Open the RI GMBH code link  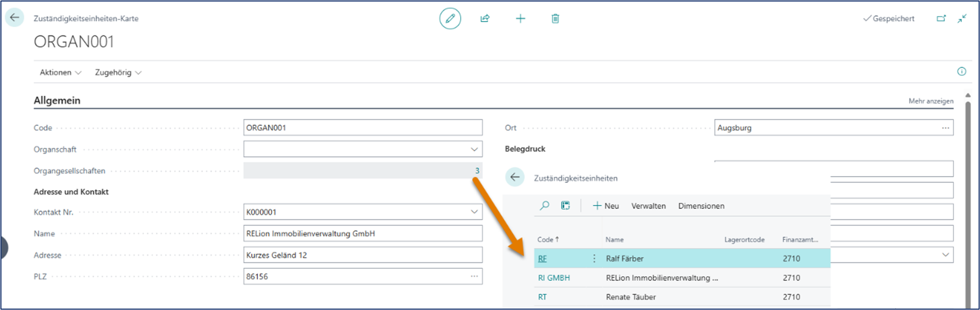[554, 278]
